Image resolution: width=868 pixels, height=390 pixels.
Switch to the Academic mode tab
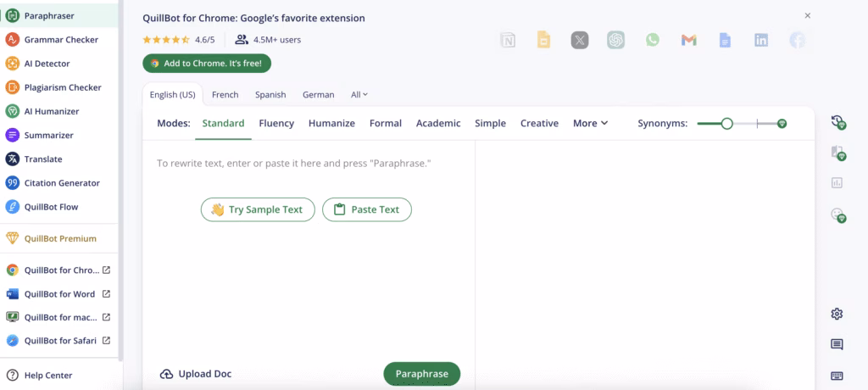[x=438, y=123]
